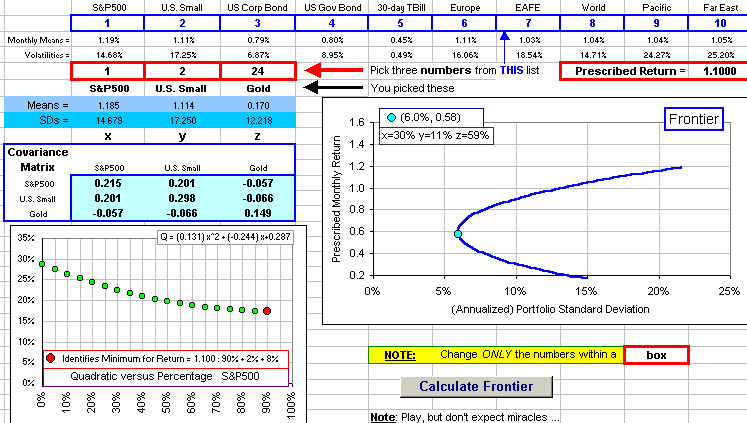Click the Means value 0.170 for Gold
Image resolution: width=747 pixels, height=423 pixels.
[x=258, y=105]
